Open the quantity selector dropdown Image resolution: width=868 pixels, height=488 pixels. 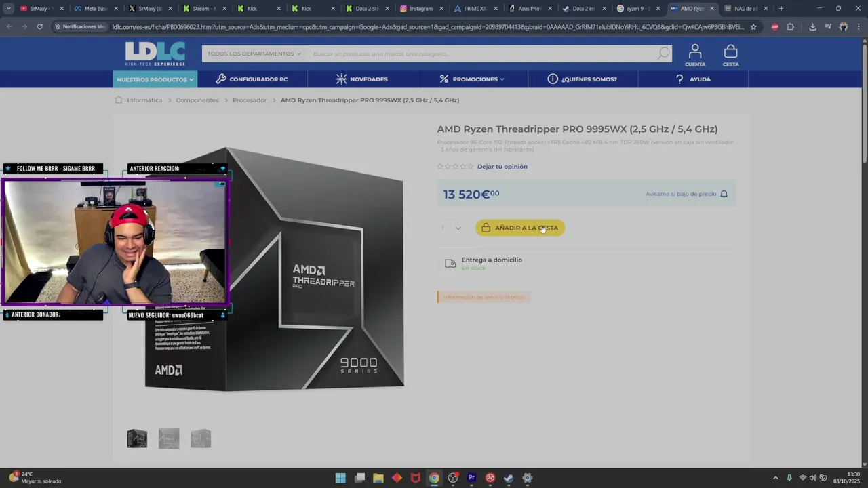pyautogui.click(x=451, y=228)
